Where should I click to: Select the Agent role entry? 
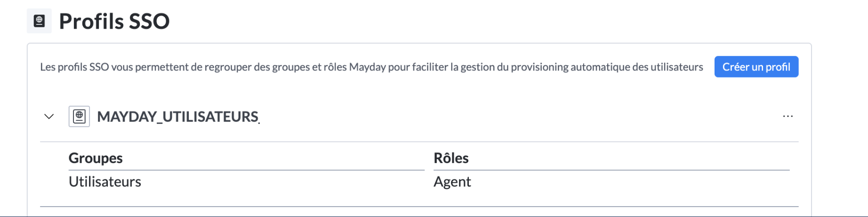pyautogui.click(x=452, y=182)
